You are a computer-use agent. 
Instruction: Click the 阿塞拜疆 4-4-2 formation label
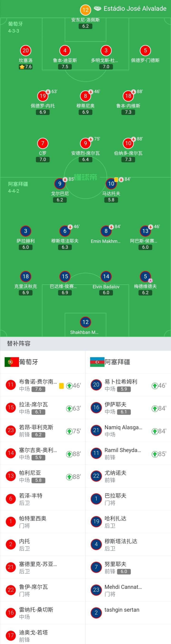18,187
